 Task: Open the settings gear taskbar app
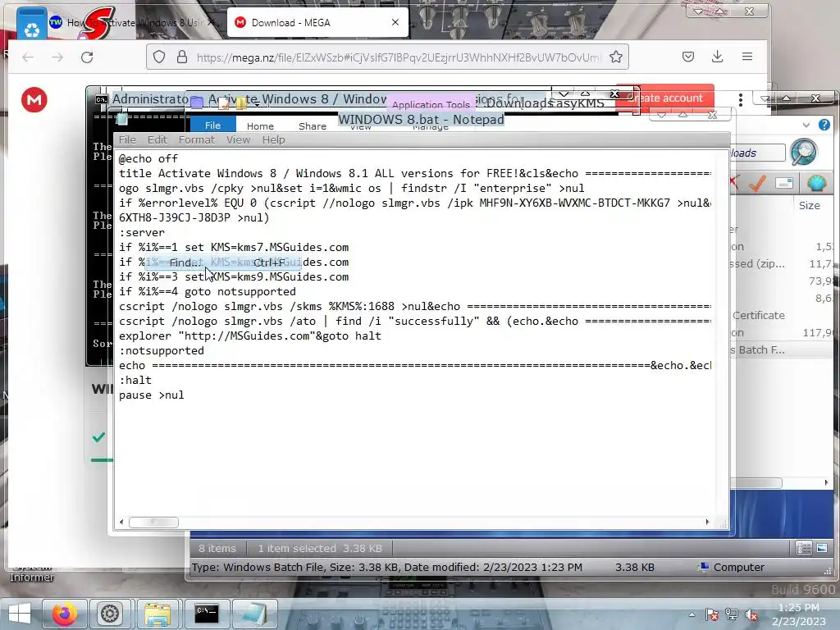110,614
